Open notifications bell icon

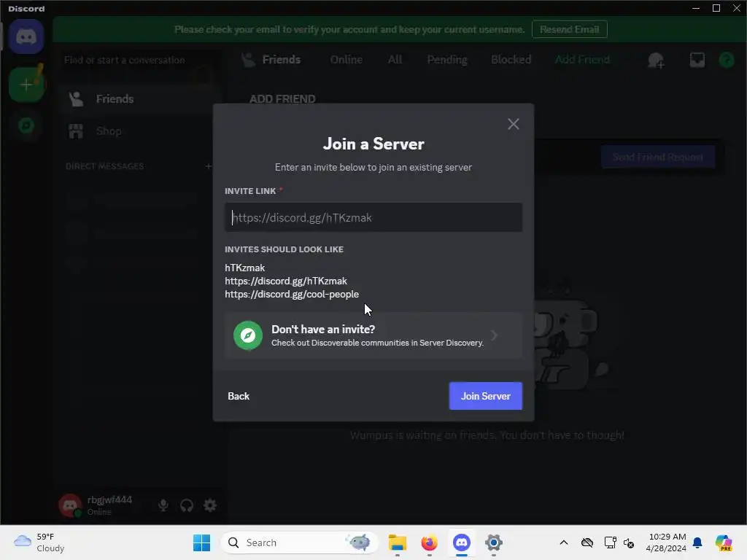coord(697,542)
